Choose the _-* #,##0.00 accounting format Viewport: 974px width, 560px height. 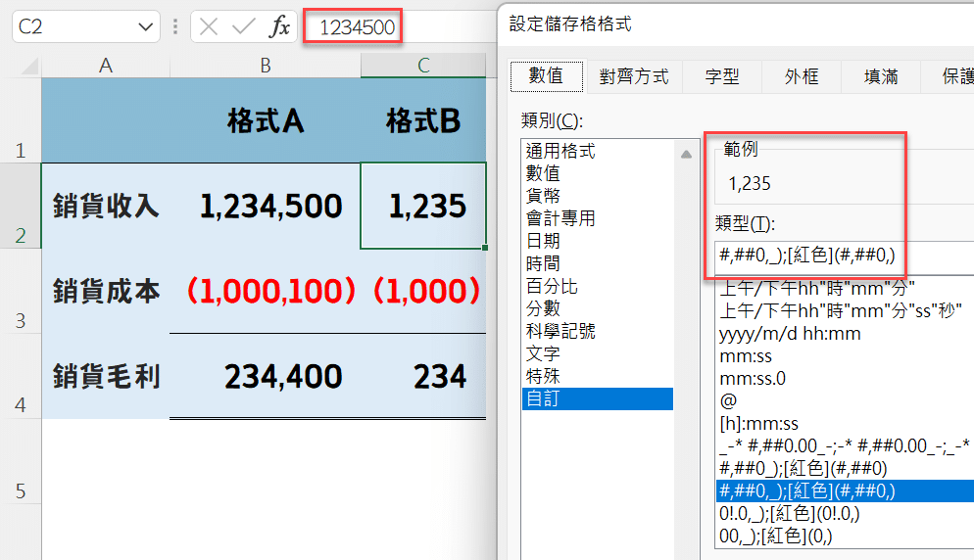click(845, 446)
